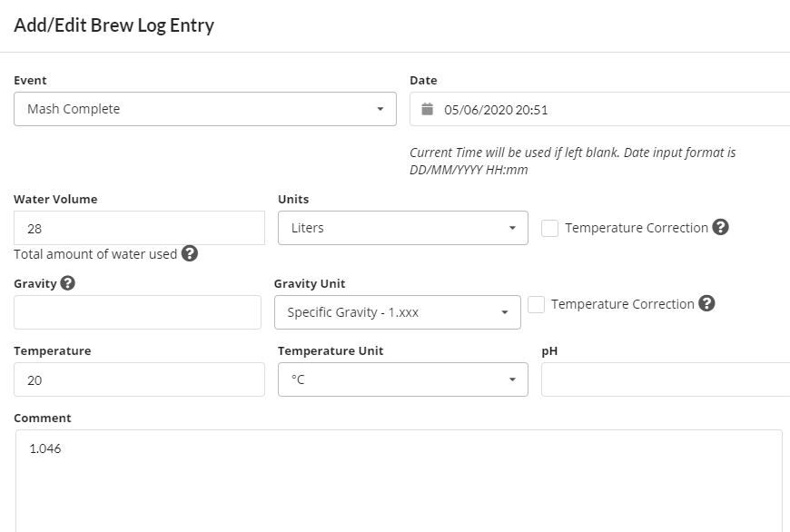This screenshot has height=532, width=790.
Task: Click the Gravity label help icon
Action: (67, 283)
